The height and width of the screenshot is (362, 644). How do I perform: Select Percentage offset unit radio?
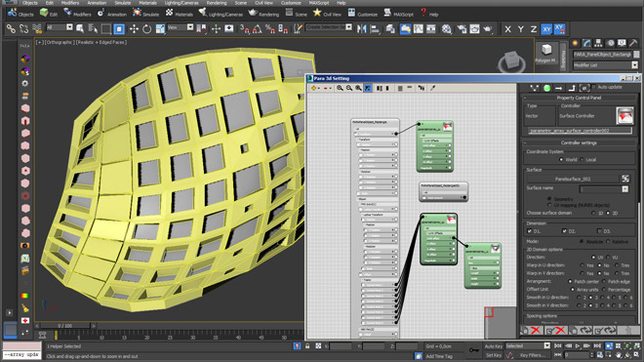(604, 289)
